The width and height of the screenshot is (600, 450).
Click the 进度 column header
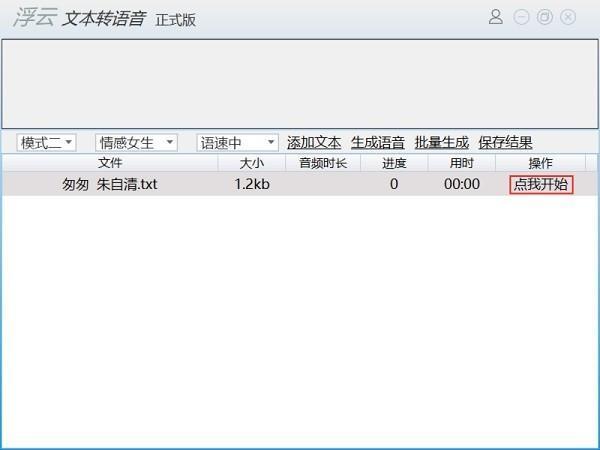pos(394,163)
